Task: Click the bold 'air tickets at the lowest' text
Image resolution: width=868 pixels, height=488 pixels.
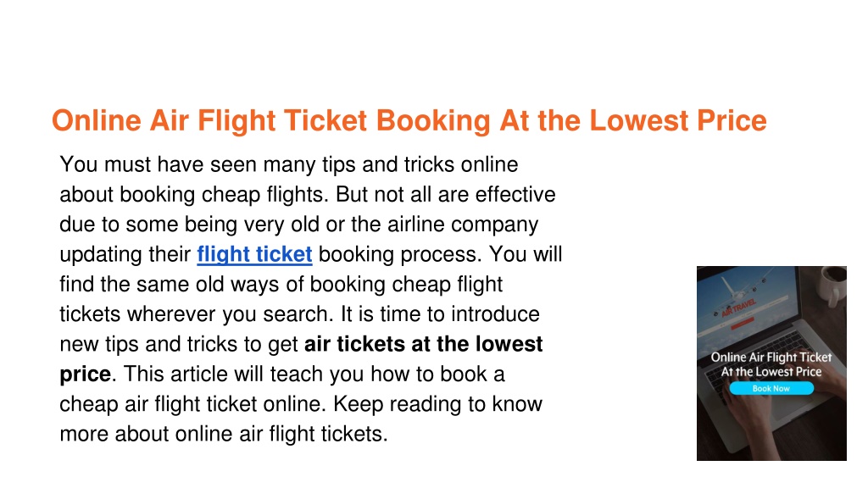Action: coord(424,344)
